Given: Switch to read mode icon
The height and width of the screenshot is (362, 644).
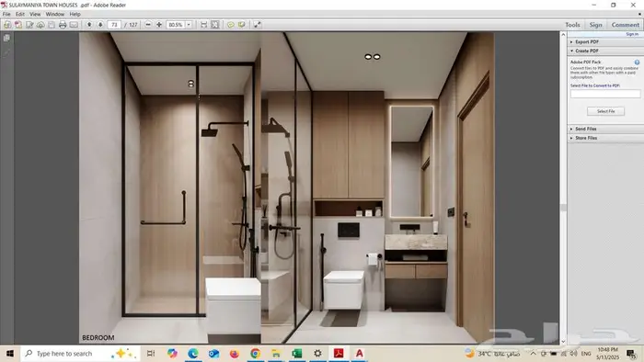Looking at the screenshot, I should (257, 25).
